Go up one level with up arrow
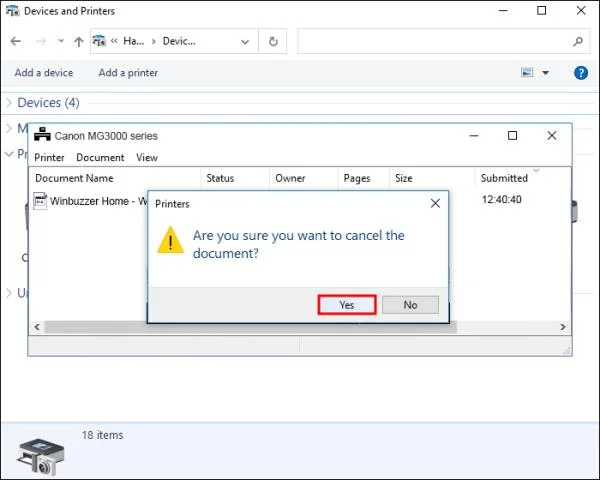600x480 pixels. [x=79, y=41]
